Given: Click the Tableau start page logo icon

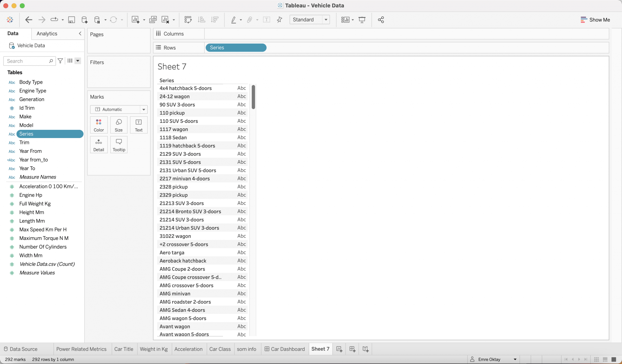Looking at the screenshot, I should (10, 20).
